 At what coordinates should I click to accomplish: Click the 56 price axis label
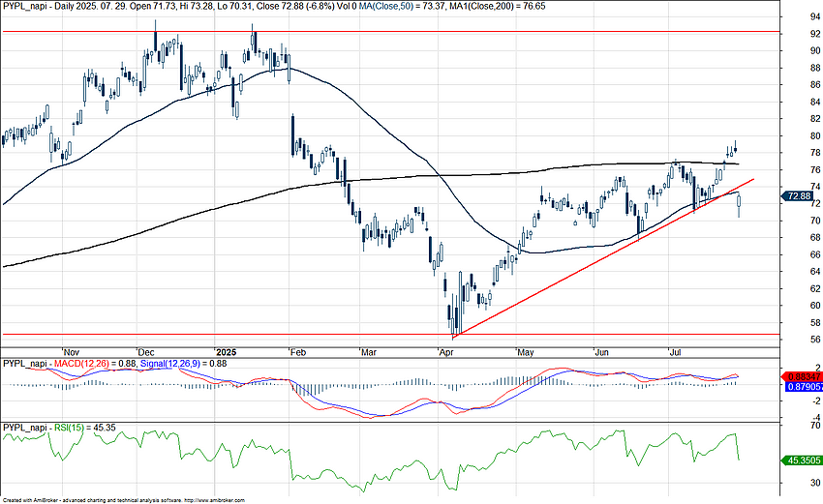pyautogui.click(x=815, y=340)
